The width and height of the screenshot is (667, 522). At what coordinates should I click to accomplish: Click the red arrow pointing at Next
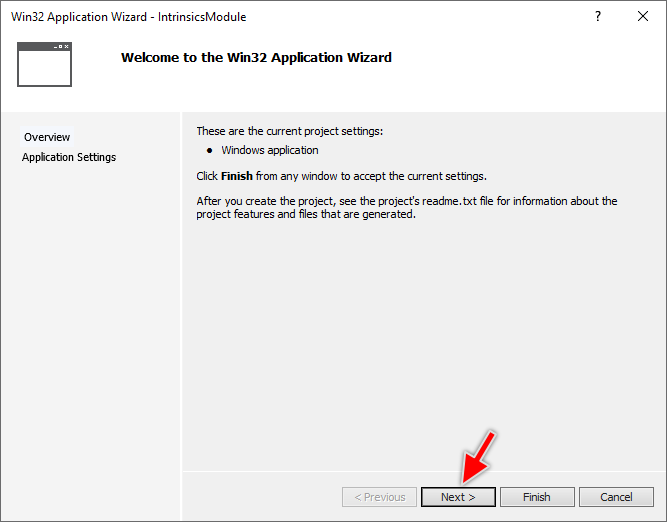point(480,457)
